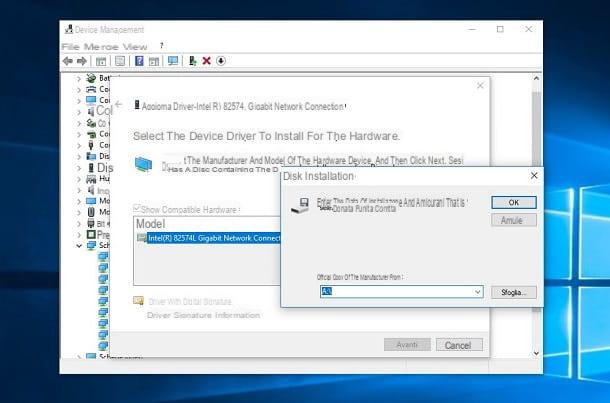Select the mouse icon in the device tree
The height and width of the screenshot is (403, 610).
pos(91,212)
